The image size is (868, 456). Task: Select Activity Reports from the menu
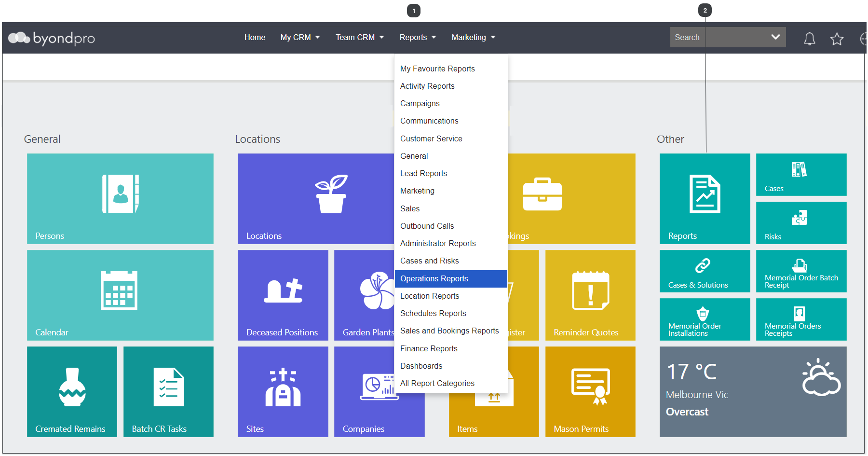451,86
